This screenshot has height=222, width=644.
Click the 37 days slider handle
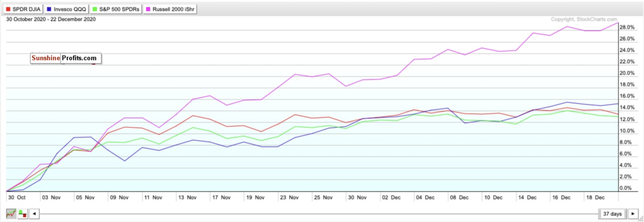tap(612, 214)
